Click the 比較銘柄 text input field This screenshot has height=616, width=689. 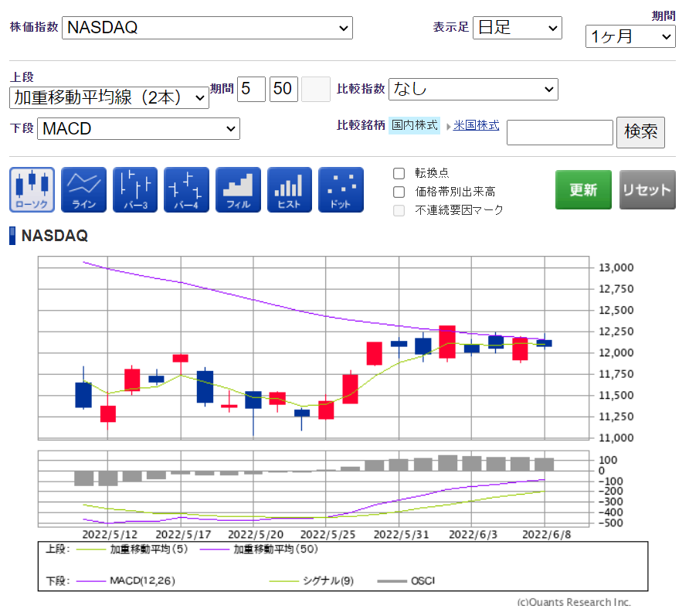559,132
